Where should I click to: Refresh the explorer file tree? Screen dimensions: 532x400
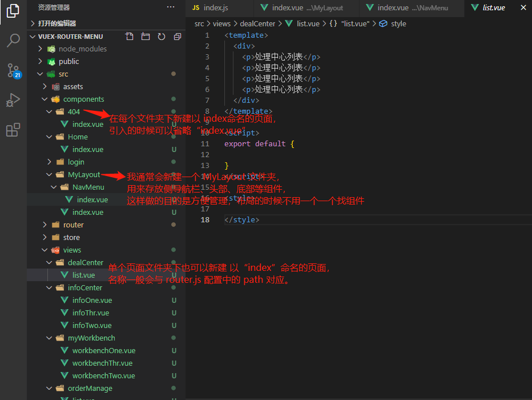pyautogui.click(x=162, y=37)
